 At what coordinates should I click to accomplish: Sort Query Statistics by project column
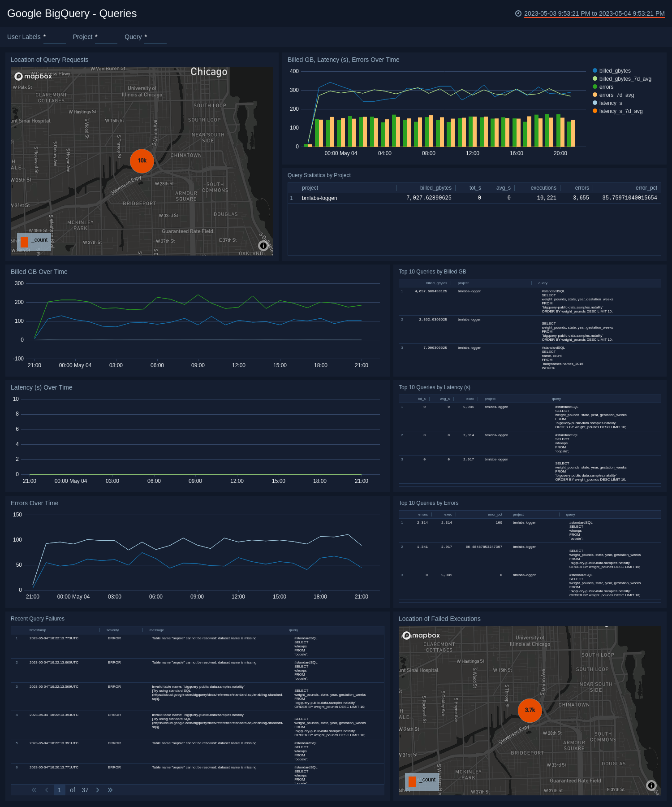coord(310,188)
